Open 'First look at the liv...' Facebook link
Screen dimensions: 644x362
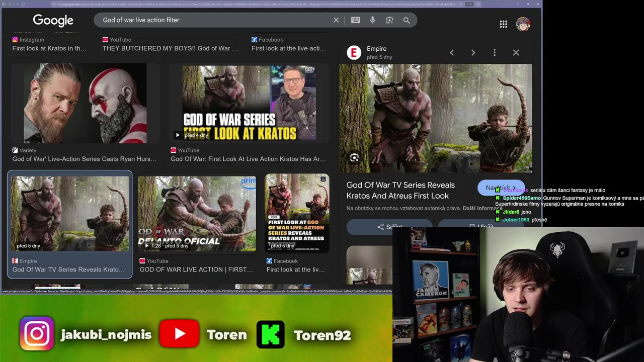295,269
